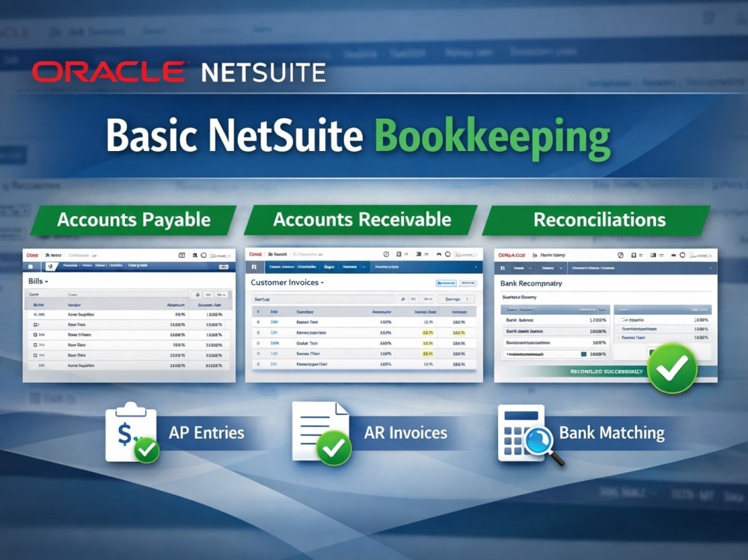Click the search field above Customer Invoices table

click(x=323, y=299)
